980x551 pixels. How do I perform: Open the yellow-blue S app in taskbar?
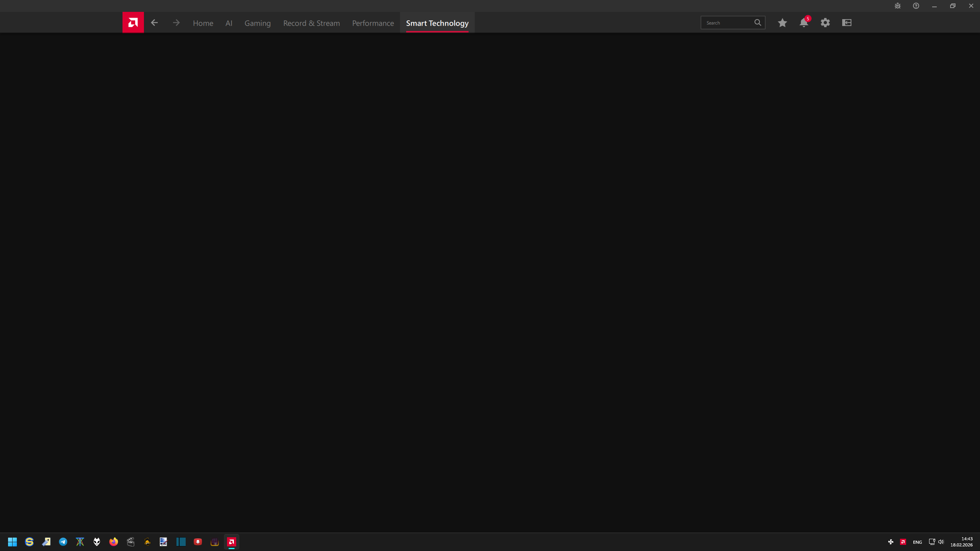(29, 542)
